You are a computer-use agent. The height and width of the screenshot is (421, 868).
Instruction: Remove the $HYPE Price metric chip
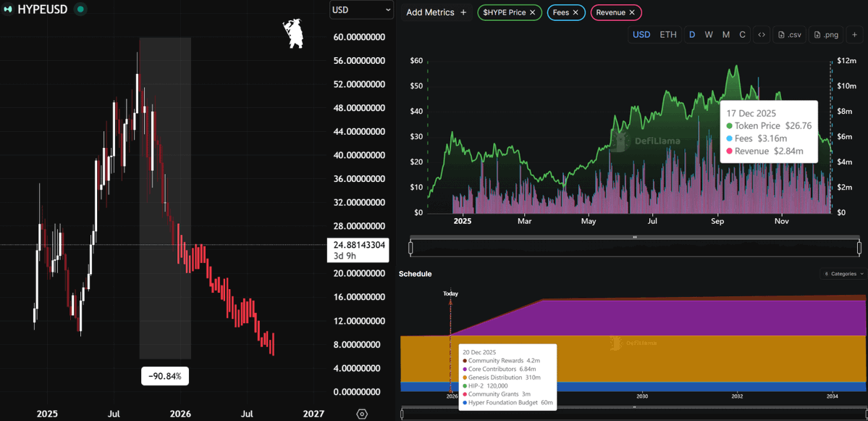click(533, 12)
